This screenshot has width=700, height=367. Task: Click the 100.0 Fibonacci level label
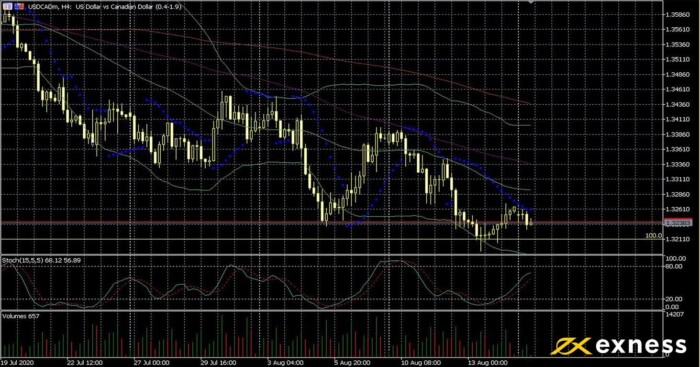coord(654,235)
